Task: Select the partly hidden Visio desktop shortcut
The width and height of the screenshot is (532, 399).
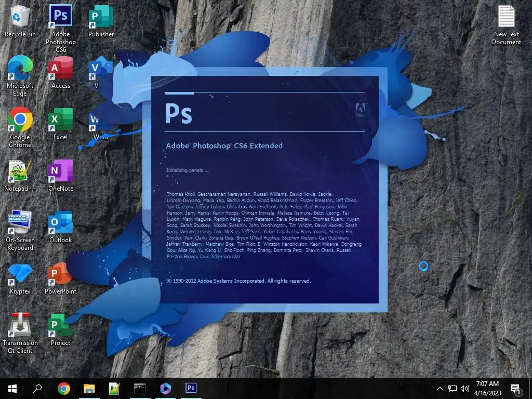Action: (x=100, y=73)
